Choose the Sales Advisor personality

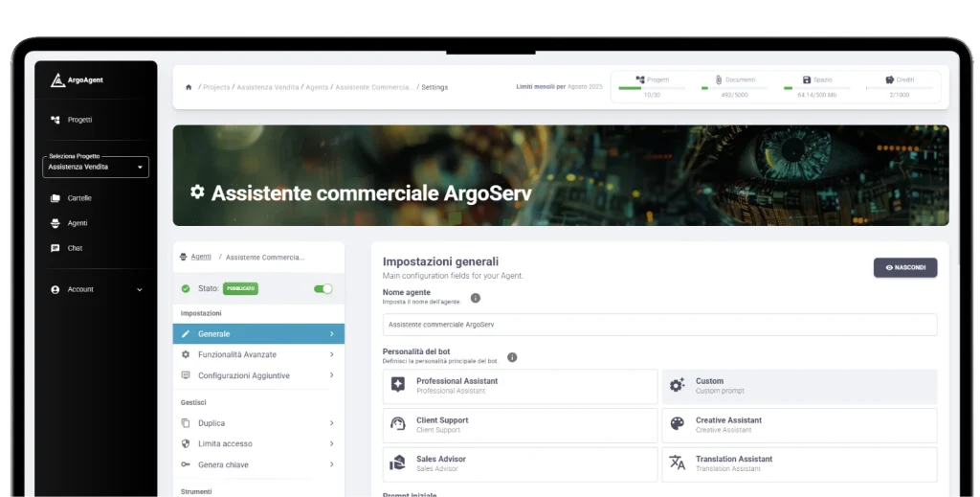point(520,463)
